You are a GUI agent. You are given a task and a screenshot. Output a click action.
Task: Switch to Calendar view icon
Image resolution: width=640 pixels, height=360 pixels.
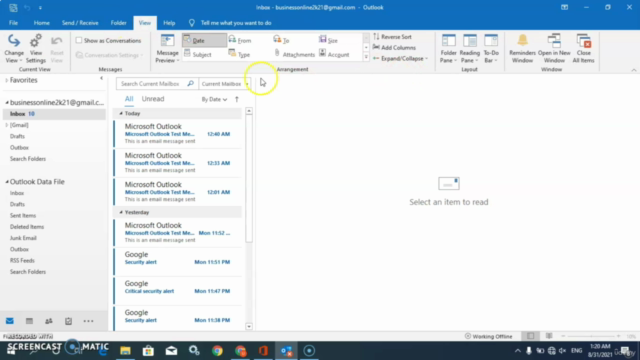(29, 321)
